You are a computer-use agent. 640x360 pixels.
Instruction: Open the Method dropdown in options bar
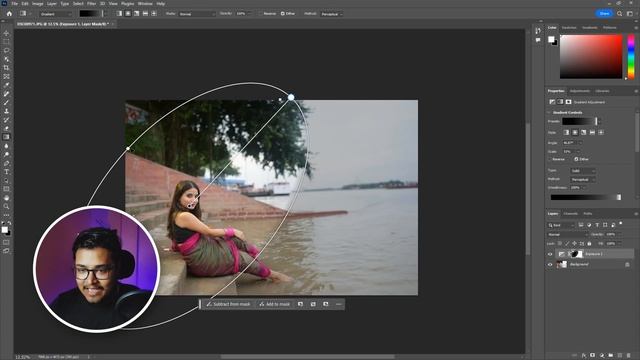[x=331, y=14]
